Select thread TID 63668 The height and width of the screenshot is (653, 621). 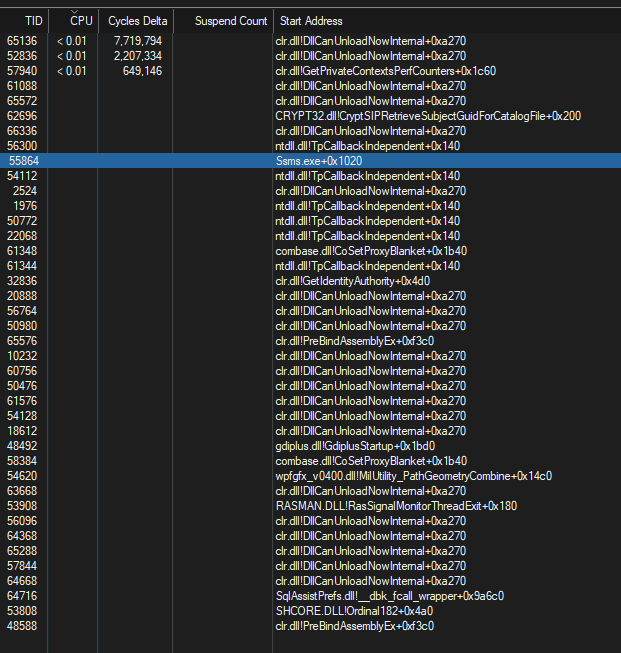(x=310, y=491)
